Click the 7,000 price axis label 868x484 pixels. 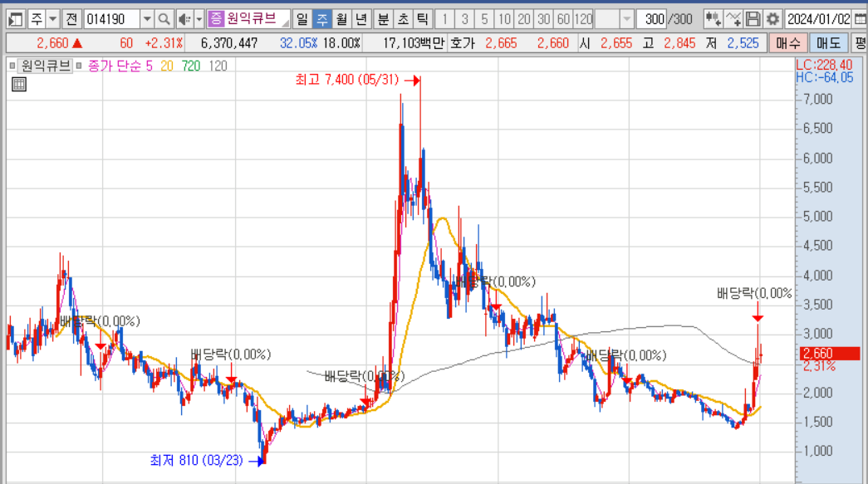click(x=817, y=99)
